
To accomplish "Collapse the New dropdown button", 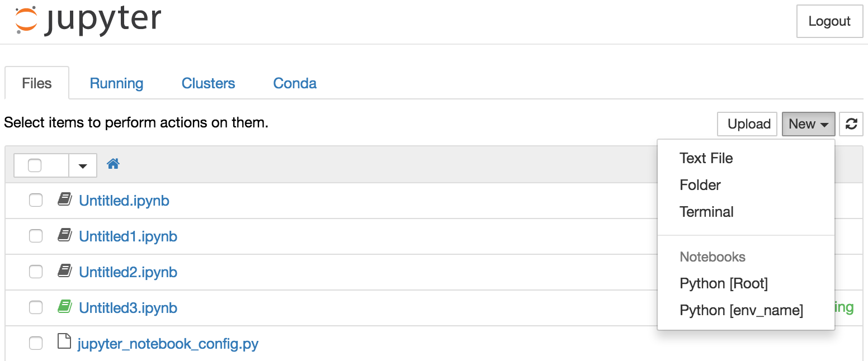I will tap(808, 123).
